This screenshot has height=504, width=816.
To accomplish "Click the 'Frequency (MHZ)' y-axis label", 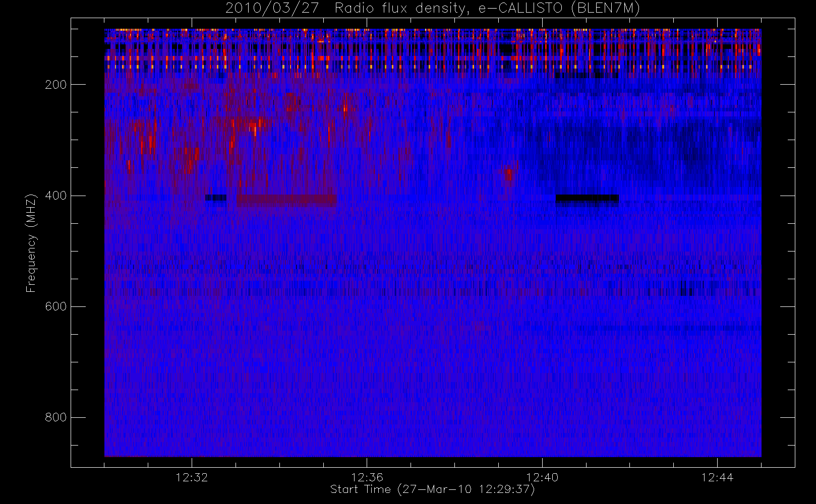I will click(x=31, y=243).
